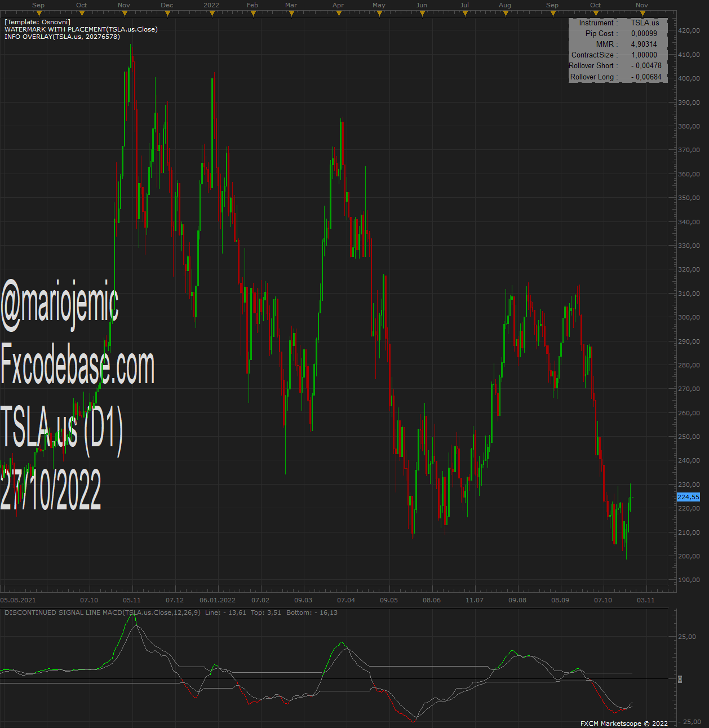Screen dimensions: 709x728
Task: Select the MACD Bottom: - 16,13 value
Action: point(312,612)
